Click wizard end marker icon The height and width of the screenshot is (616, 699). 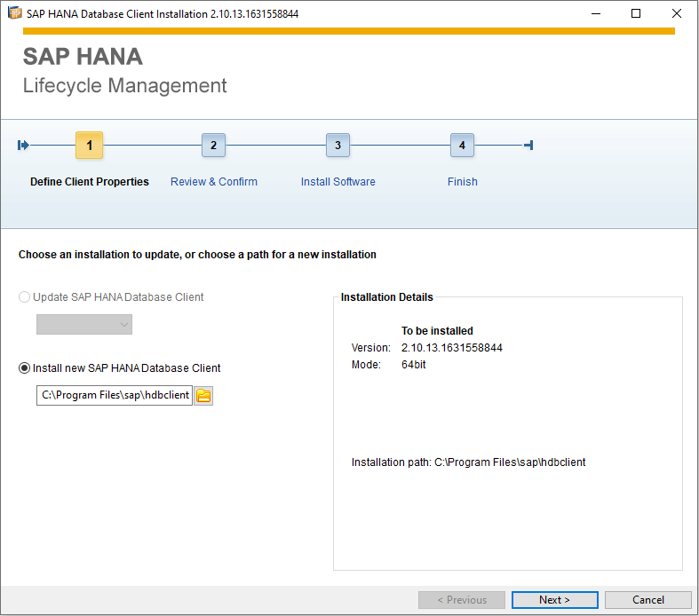(528, 146)
